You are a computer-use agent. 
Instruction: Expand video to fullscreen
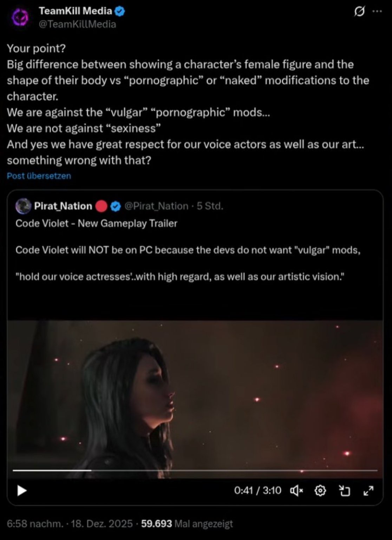368,490
